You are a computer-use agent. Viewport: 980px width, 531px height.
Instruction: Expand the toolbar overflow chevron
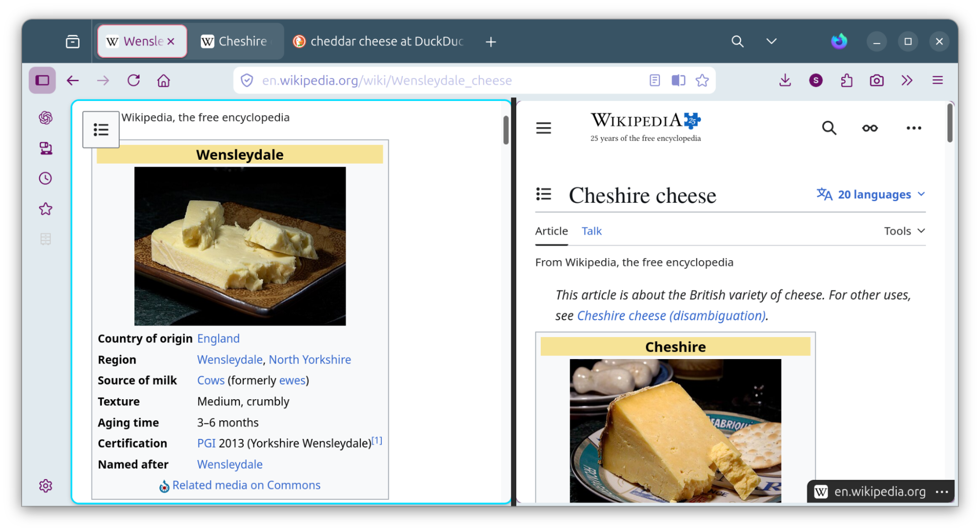907,80
